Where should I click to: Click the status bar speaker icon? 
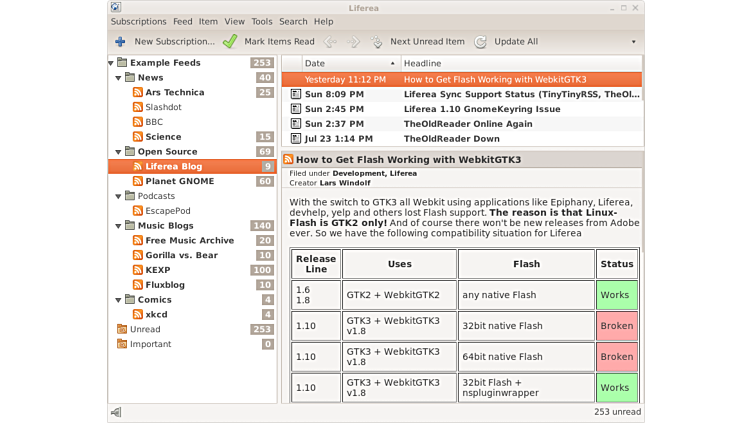[116, 412]
